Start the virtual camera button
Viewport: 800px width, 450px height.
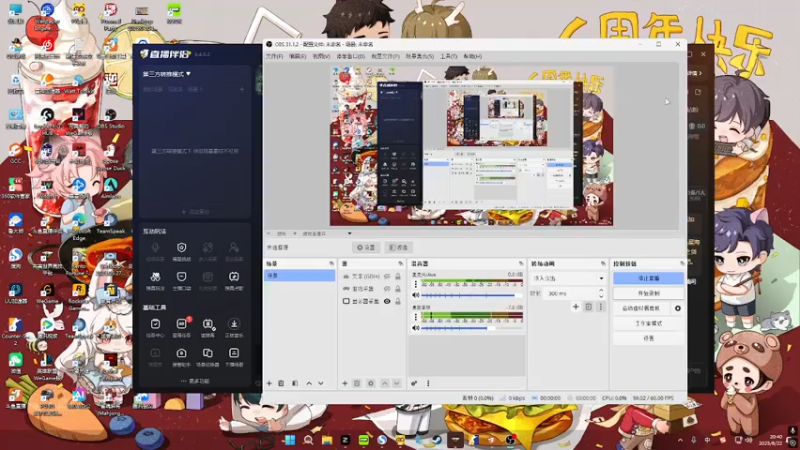[x=642, y=308]
